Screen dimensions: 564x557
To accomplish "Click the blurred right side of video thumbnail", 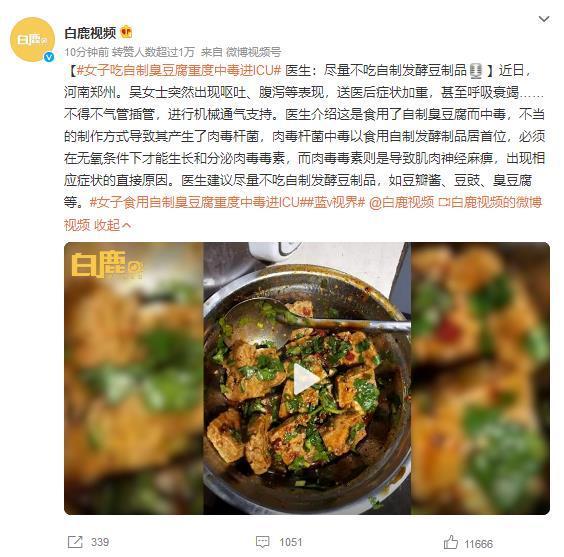I will click(480, 378).
